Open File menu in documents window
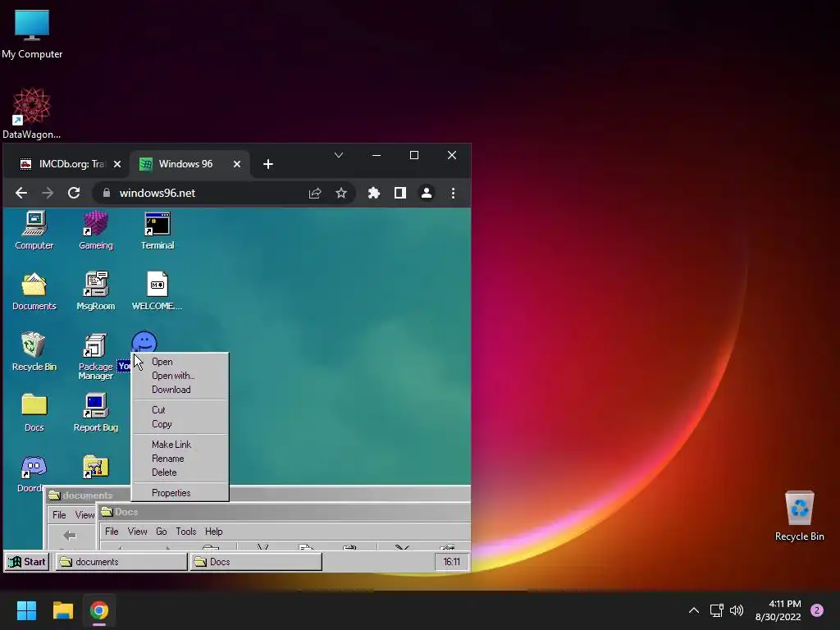Screen dimensions: 840x630 click(x=59, y=515)
